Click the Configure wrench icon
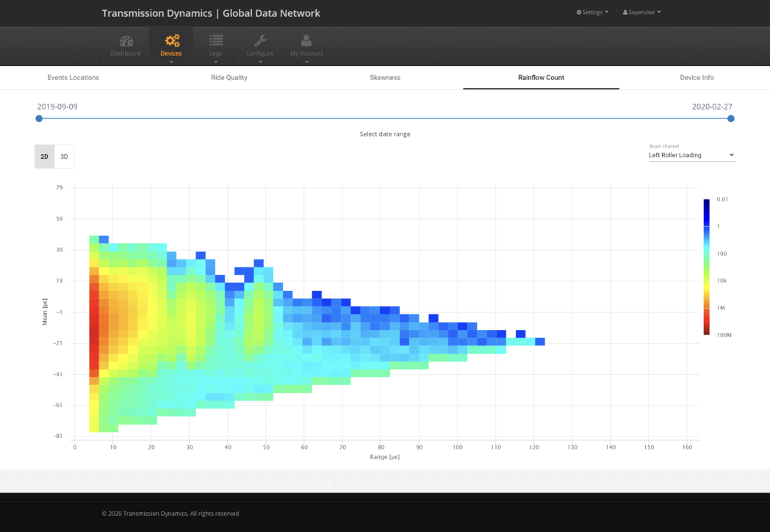 pyautogui.click(x=259, y=41)
